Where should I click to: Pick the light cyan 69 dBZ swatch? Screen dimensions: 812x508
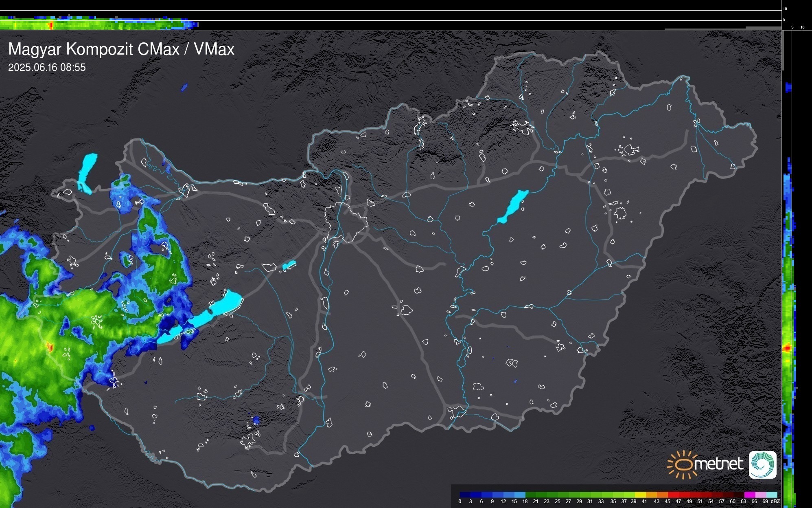point(772,495)
